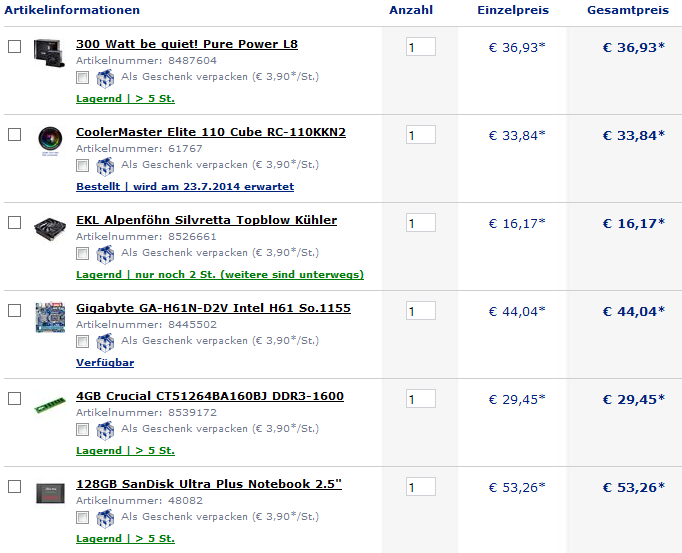Click the quantity field for CoolerMaster Elite 110
Screen dimensions: 682x553
pyautogui.click(x=420, y=135)
